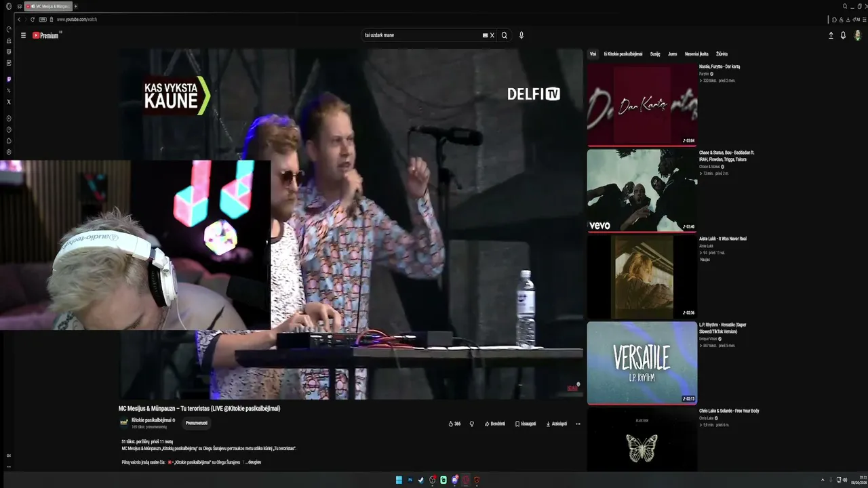Open the Chris Lake butterfly thumbnail
This screenshot has height=488, width=868.
point(642,439)
